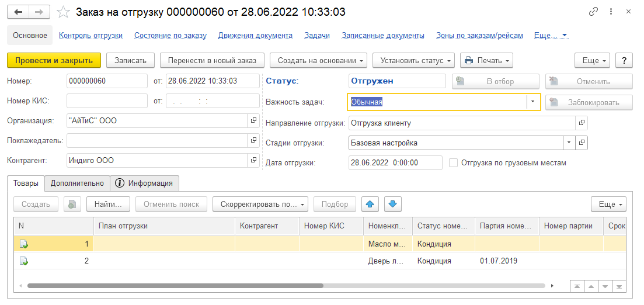Click the Номер КИС input field
Screen dimensions: 644x305
point(107,100)
